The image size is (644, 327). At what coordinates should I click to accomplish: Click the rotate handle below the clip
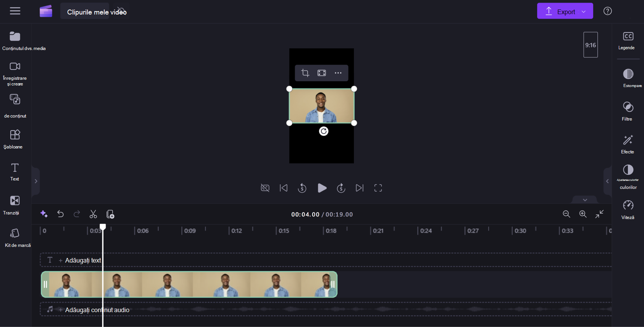coord(324,131)
